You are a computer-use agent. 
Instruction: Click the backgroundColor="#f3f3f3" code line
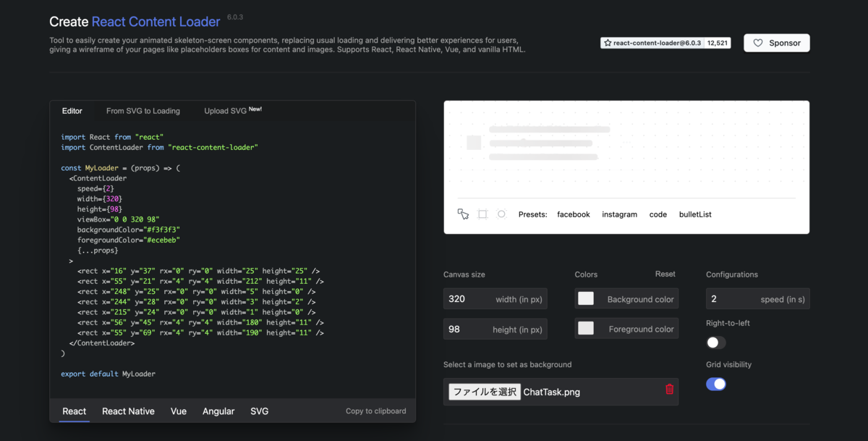pyautogui.click(x=128, y=230)
